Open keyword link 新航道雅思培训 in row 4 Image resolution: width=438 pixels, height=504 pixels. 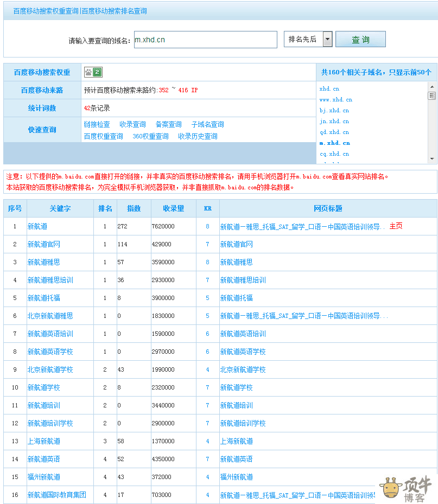click(x=50, y=280)
